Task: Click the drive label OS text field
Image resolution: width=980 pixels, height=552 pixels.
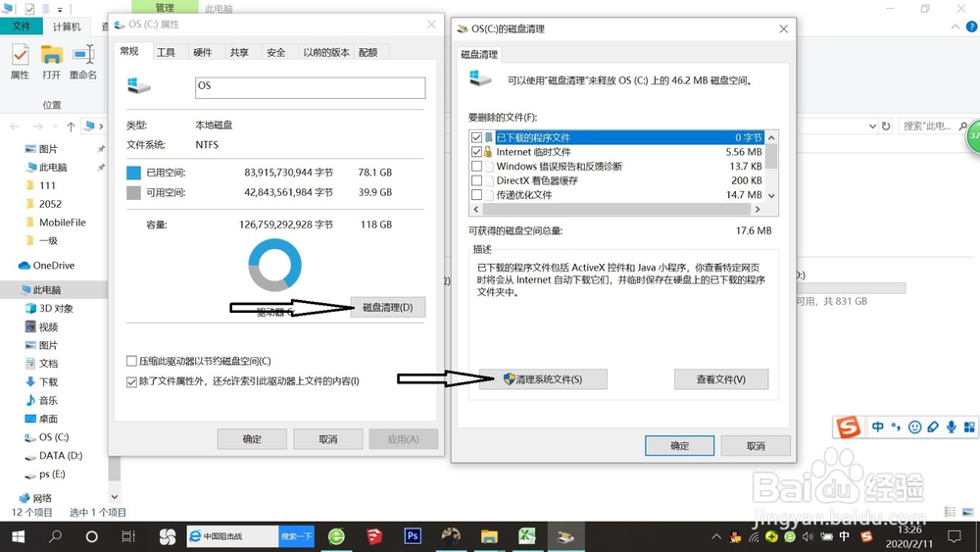Action: [x=310, y=87]
